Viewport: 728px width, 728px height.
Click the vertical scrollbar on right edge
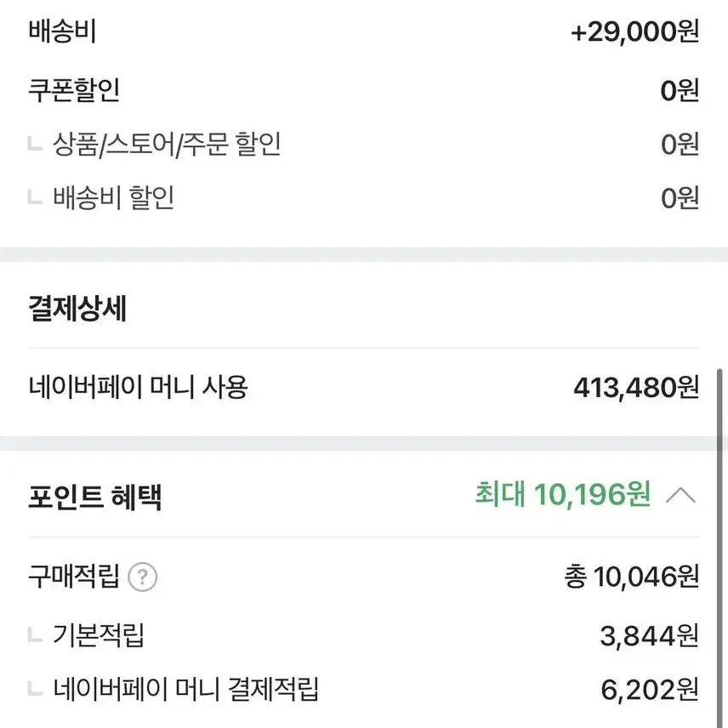[719, 548]
